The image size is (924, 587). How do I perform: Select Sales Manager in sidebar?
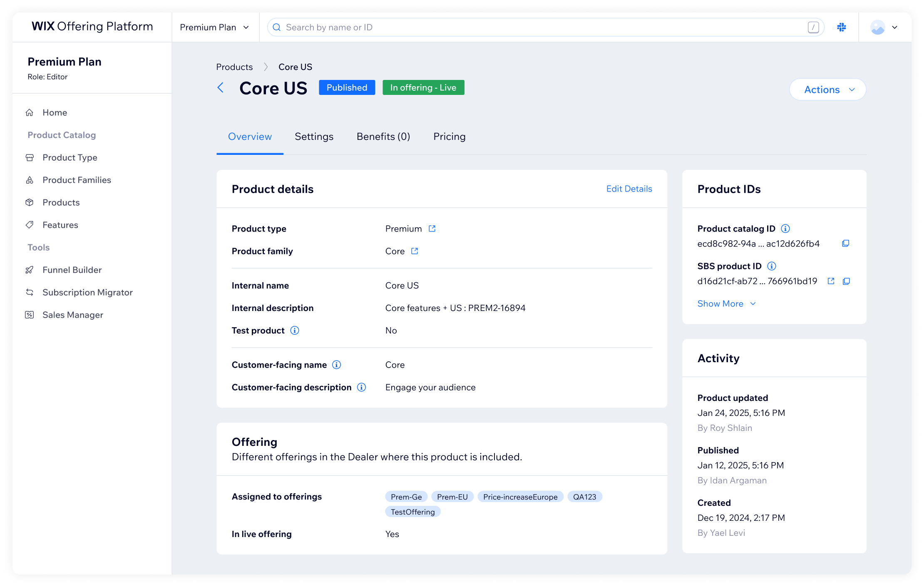(x=73, y=315)
